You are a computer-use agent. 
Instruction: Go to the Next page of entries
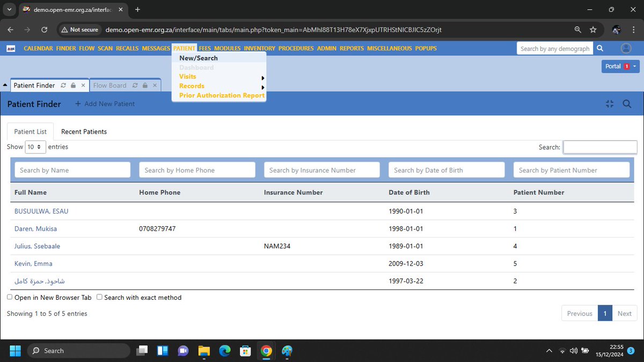(x=625, y=314)
